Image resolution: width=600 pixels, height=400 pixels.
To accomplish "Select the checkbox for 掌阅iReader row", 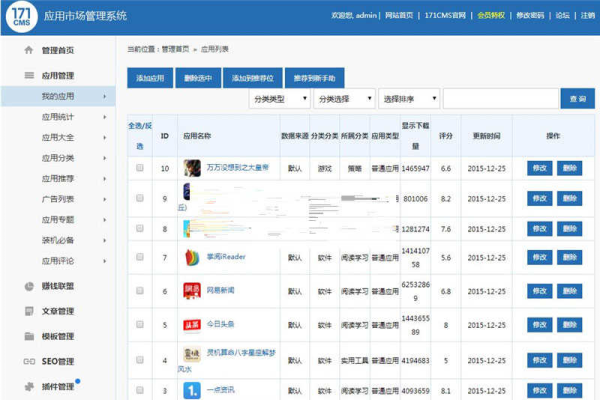I will (140, 257).
